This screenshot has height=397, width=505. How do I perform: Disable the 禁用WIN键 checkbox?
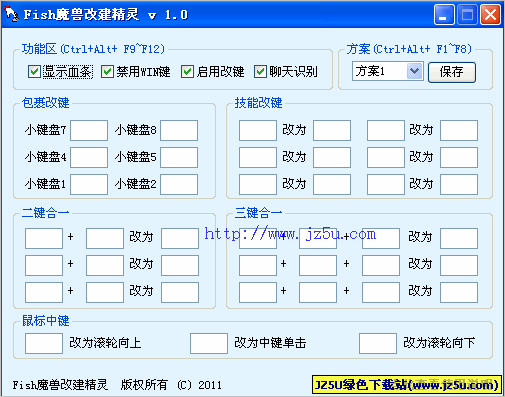point(107,72)
